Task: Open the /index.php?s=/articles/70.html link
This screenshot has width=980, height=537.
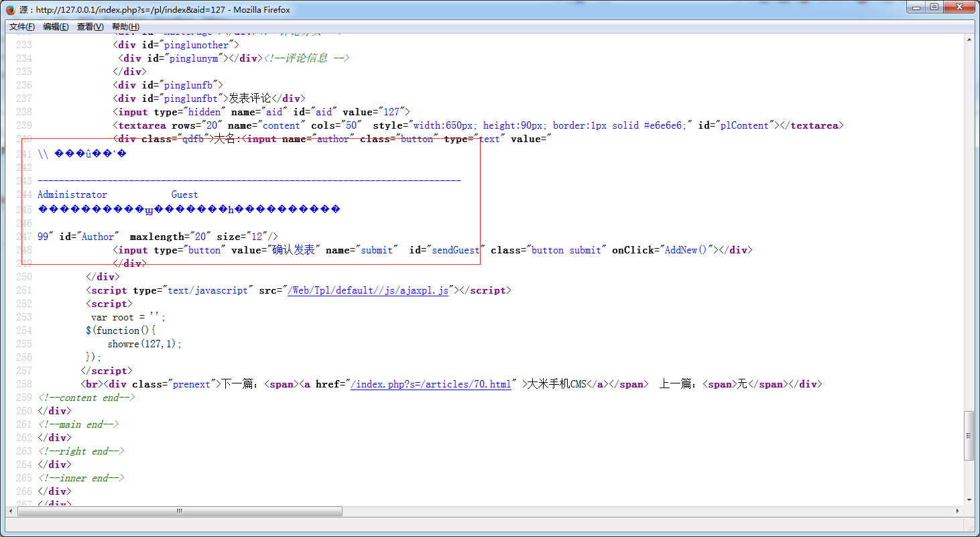Action: tap(430, 384)
